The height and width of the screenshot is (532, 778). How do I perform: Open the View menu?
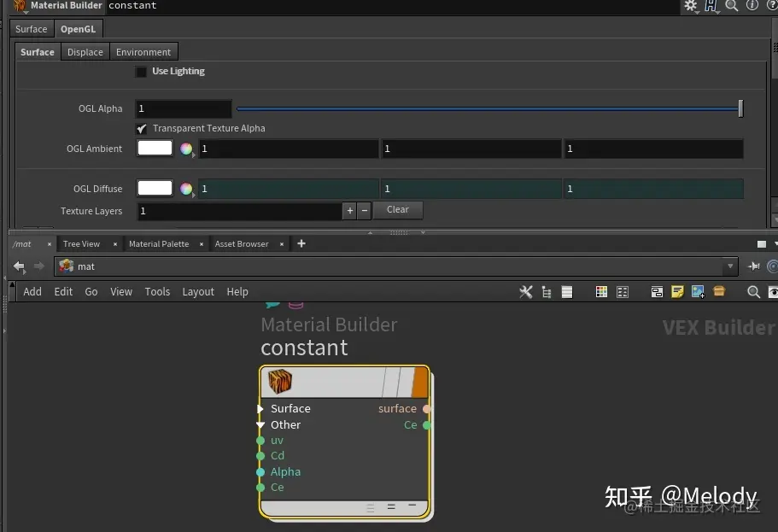121,292
